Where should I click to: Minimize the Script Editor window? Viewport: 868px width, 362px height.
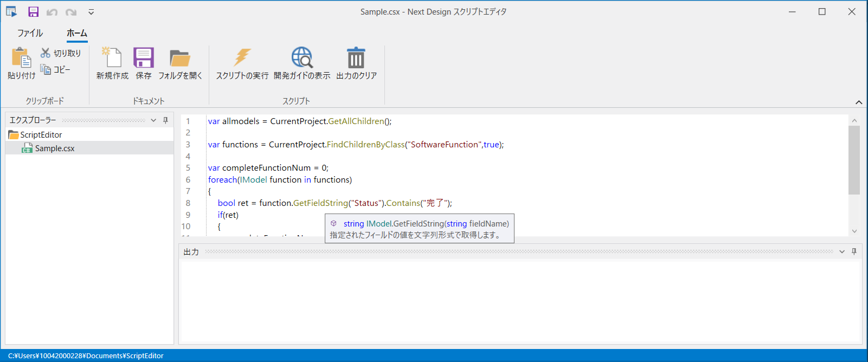792,12
